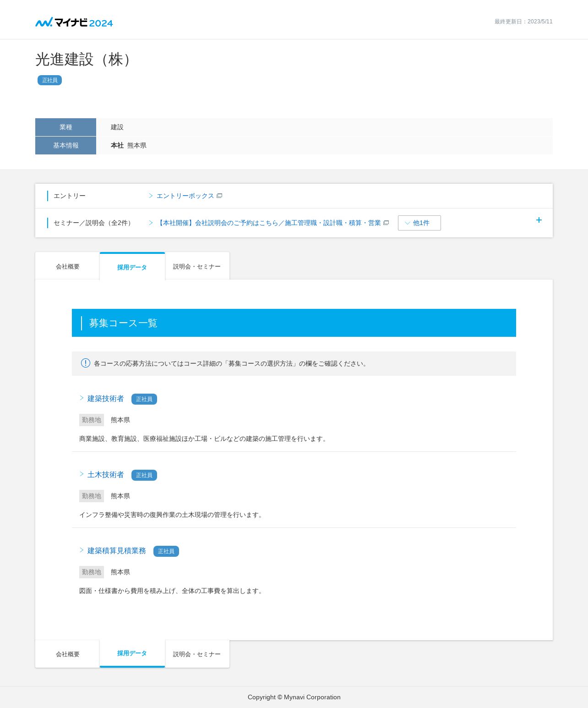Image resolution: width=588 pixels, height=708 pixels.
Task: Click 最終更新日：2023/5/11 text
Action: (x=523, y=22)
